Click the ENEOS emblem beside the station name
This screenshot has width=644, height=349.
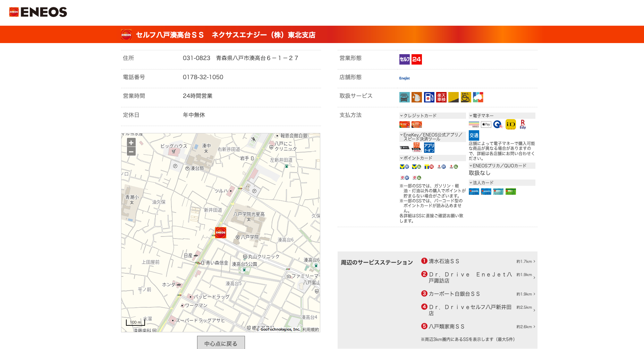pyautogui.click(x=126, y=35)
